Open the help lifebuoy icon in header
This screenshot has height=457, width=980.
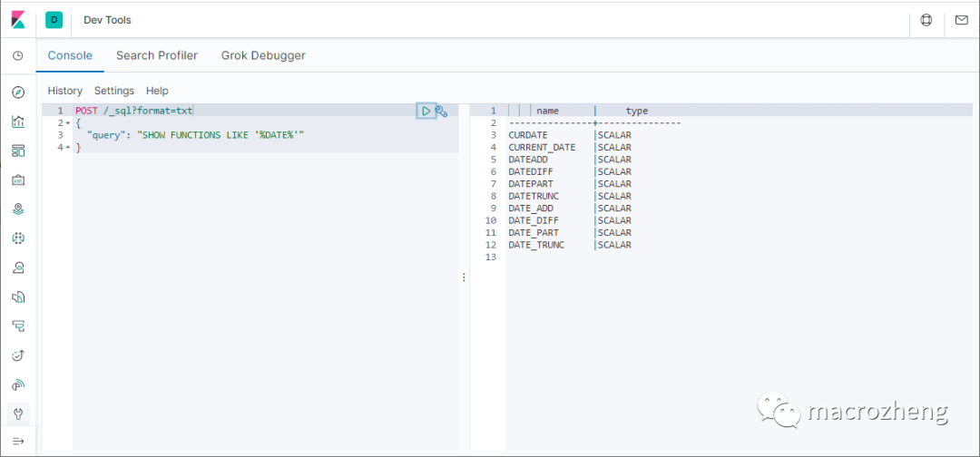926,19
